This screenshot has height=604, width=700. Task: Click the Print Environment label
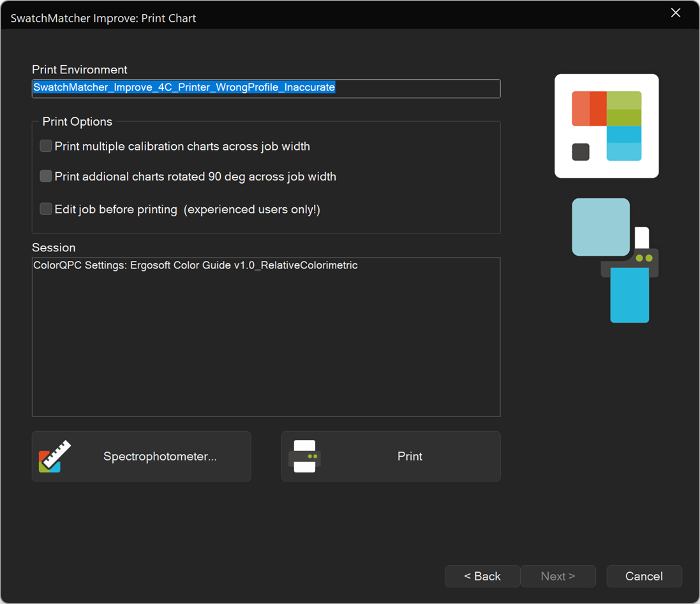point(80,70)
